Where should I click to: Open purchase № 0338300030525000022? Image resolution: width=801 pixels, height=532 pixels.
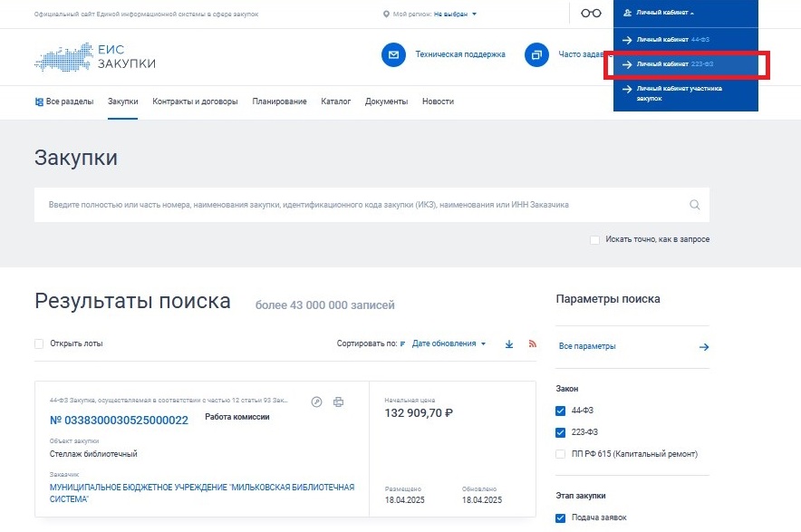click(120, 421)
